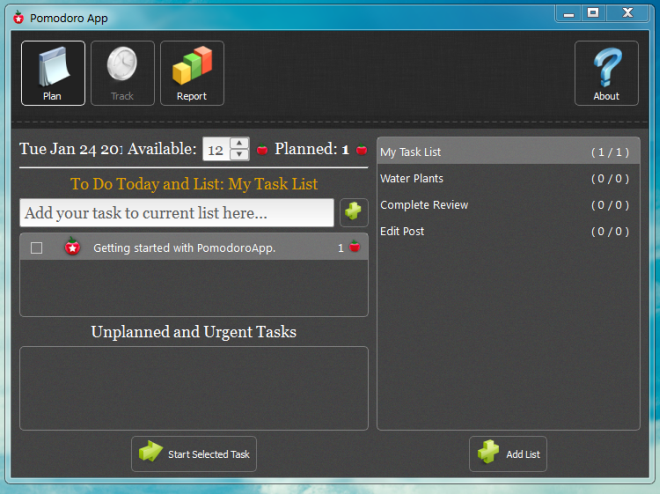Image resolution: width=660 pixels, height=494 pixels.
Task: Click the Available pomodoros number field
Action: click(x=216, y=149)
